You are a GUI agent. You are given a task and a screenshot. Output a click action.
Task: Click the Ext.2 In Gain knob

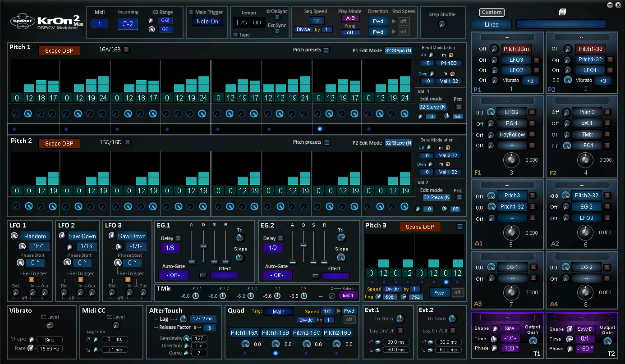click(454, 318)
